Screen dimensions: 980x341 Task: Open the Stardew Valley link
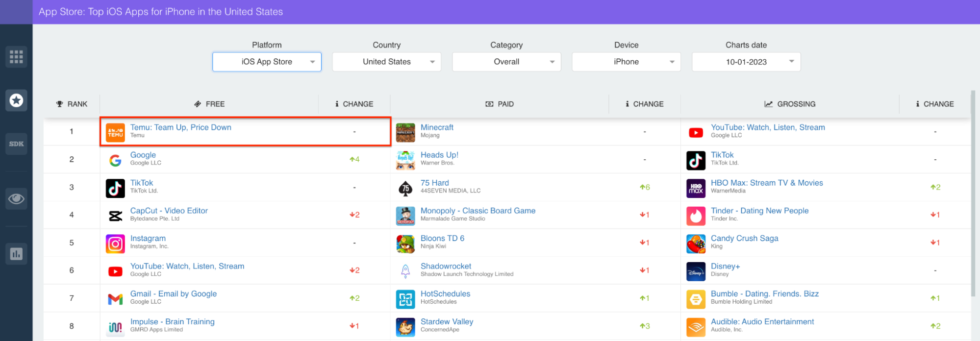click(447, 322)
